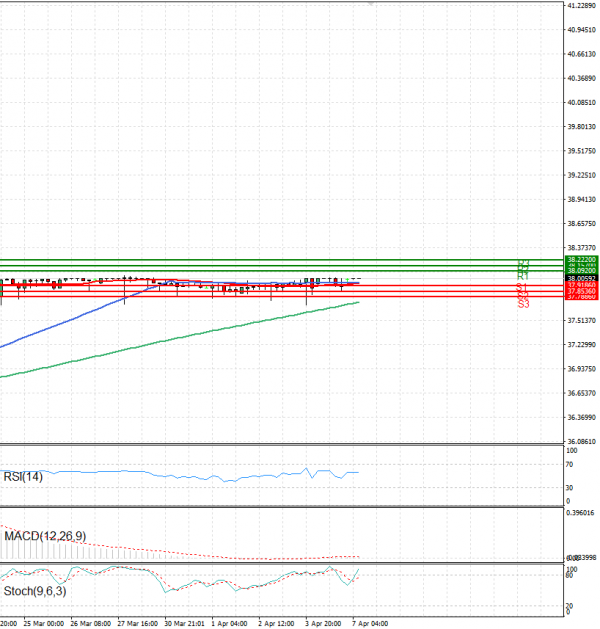Click the Stoch(9,6,3) indicator label
Screen dimensions: 600x629
tap(35, 591)
